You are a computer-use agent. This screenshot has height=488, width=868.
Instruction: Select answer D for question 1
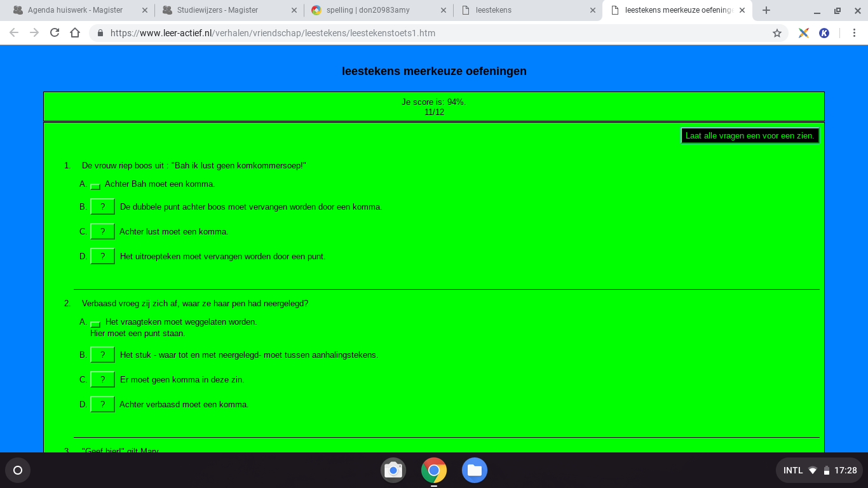pyautogui.click(x=102, y=257)
